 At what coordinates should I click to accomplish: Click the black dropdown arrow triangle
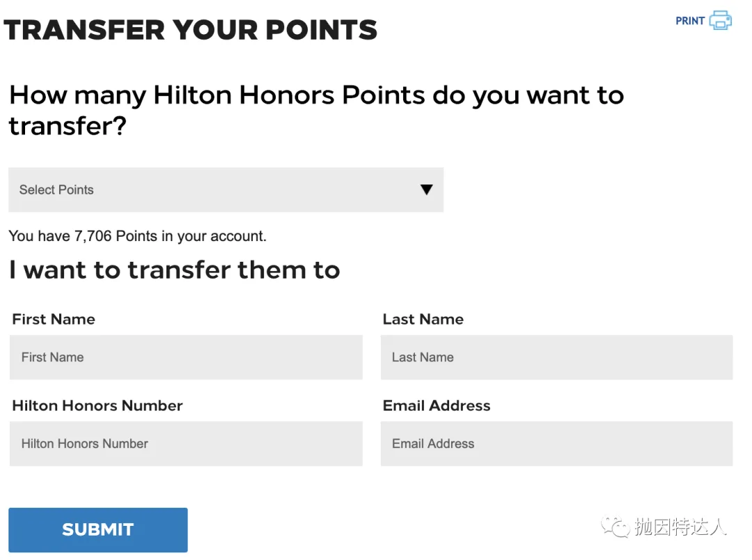click(426, 189)
